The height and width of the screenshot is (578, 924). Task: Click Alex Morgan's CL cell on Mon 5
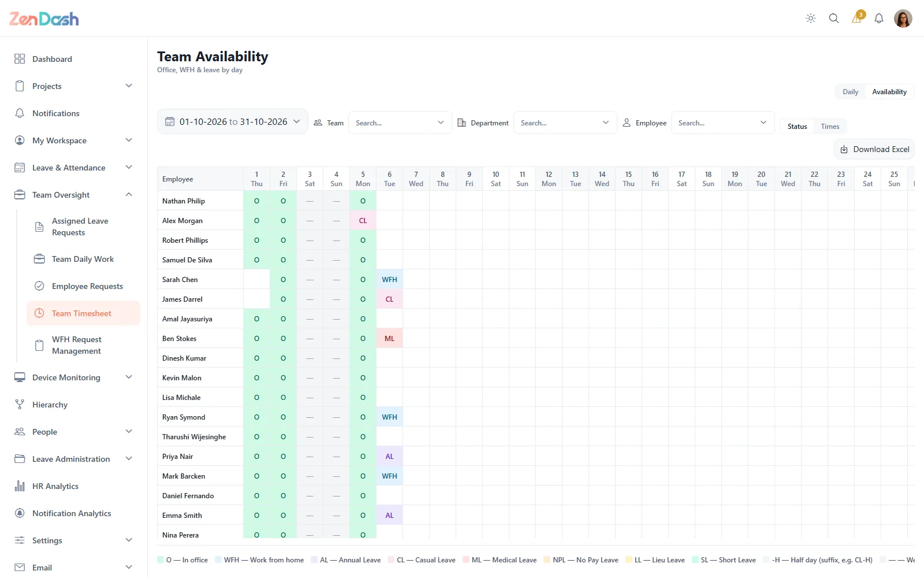click(x=363, y=220)
